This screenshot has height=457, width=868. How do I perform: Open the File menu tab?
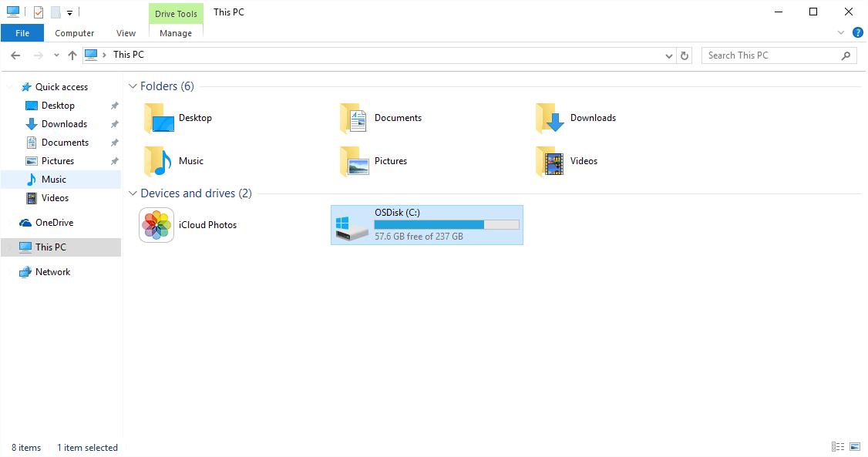coord(22,33)
